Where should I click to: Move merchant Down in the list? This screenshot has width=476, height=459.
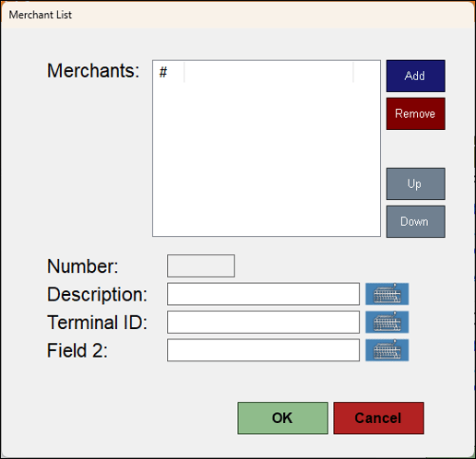click(x=415, y=221)
